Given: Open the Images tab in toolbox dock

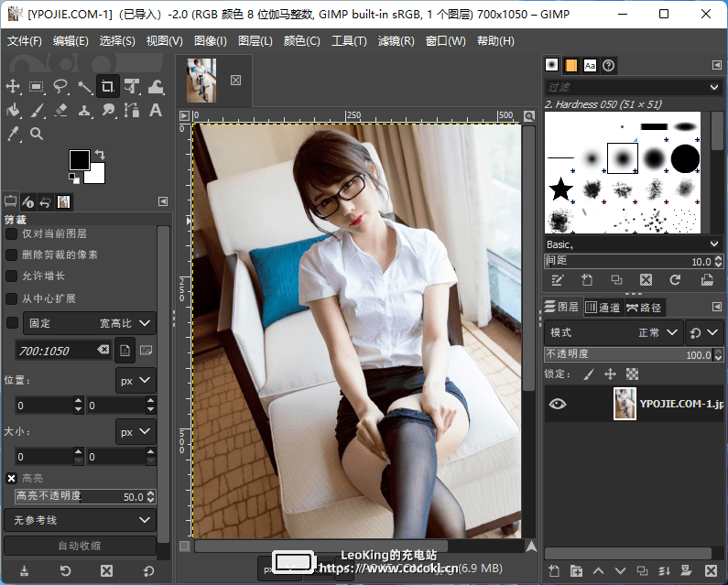Looking at the screenshot, I should click(63, 202).
